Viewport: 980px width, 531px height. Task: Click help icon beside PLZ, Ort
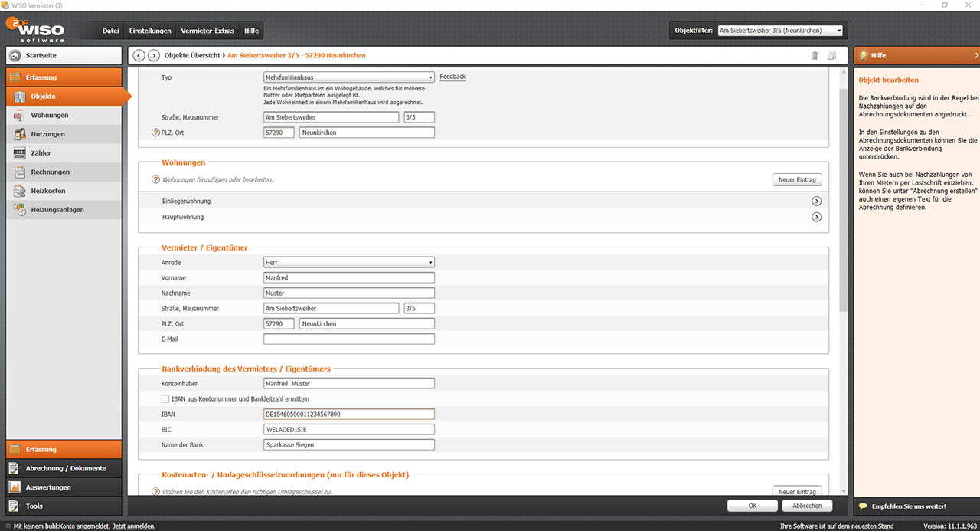[156, 133]
